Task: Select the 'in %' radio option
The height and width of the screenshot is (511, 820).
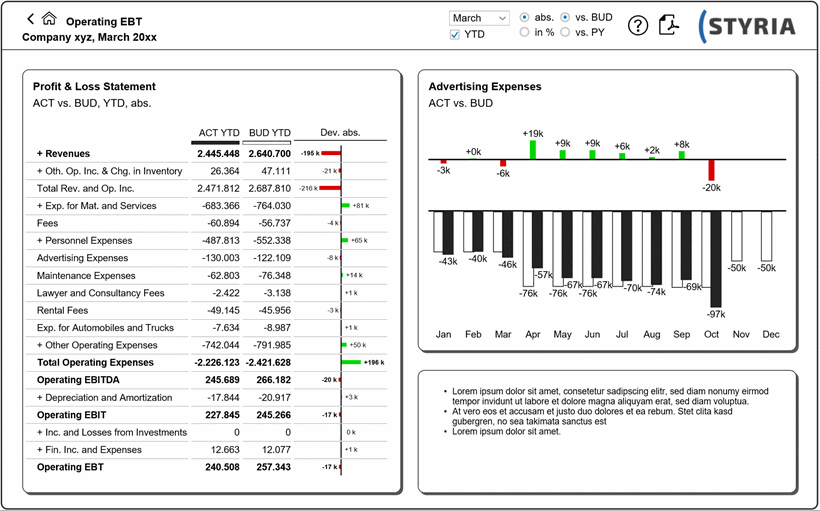Action: coord(525,33)
